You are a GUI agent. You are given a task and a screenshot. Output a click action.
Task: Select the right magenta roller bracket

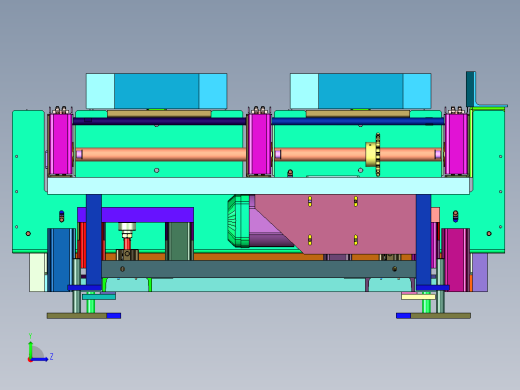[x=456, y=144]
